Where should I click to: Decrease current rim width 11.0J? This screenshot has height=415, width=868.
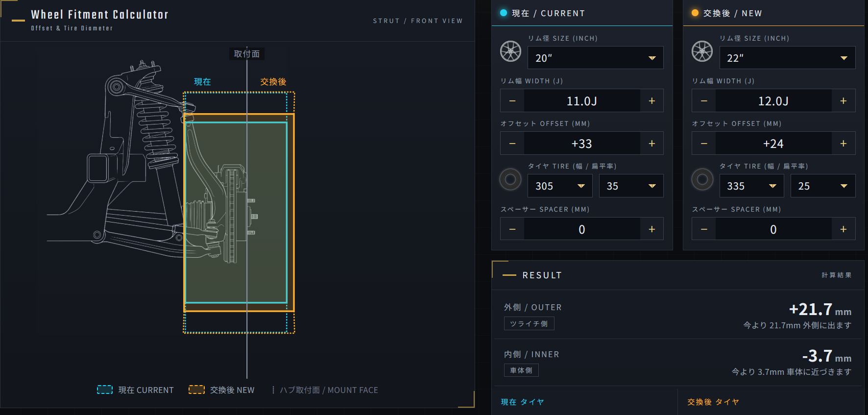pos(512,101)
